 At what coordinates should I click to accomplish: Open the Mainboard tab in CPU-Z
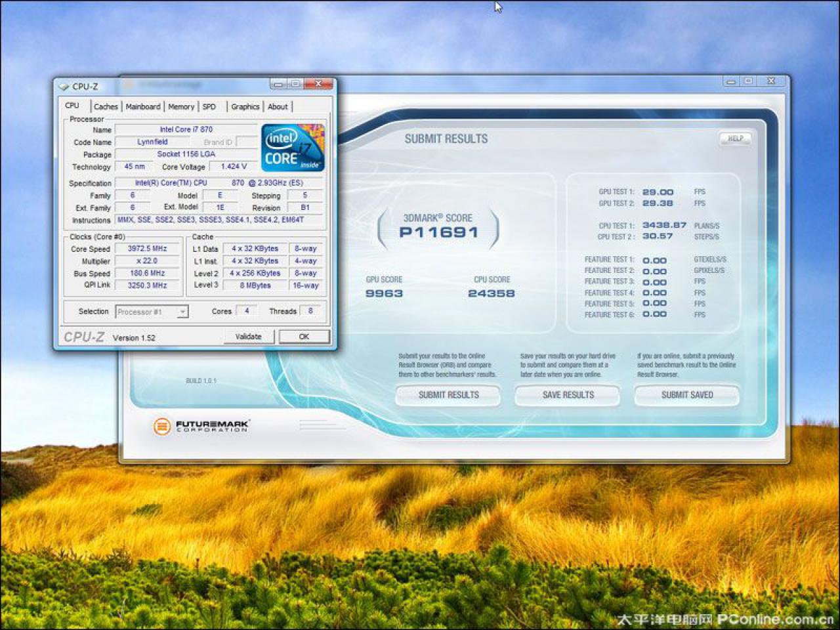tap(143, 106)
